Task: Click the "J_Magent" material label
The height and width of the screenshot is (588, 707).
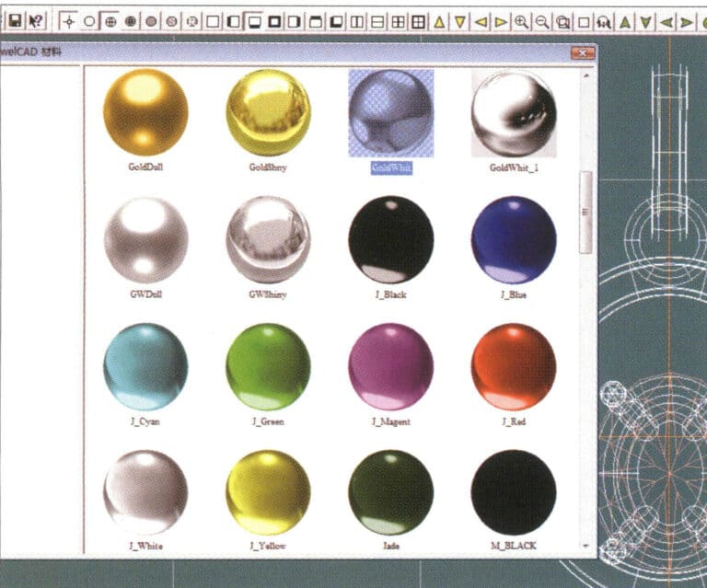Action: [x=391, y=421]
